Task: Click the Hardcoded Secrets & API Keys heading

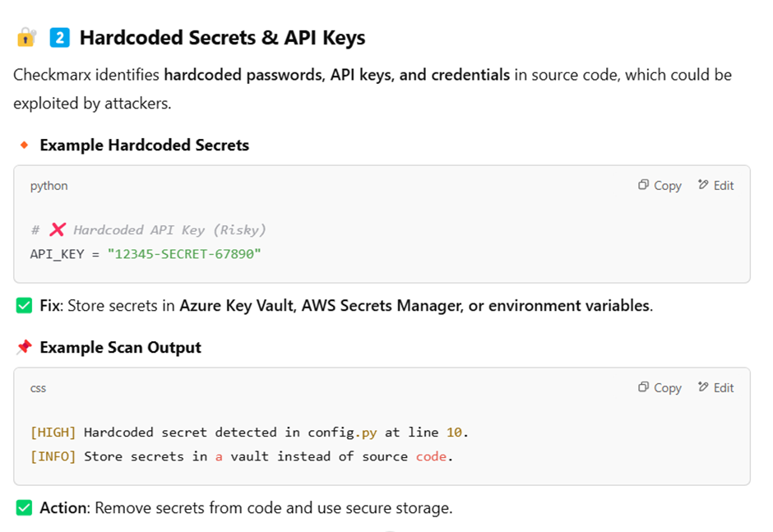Action: coord(222,38)
